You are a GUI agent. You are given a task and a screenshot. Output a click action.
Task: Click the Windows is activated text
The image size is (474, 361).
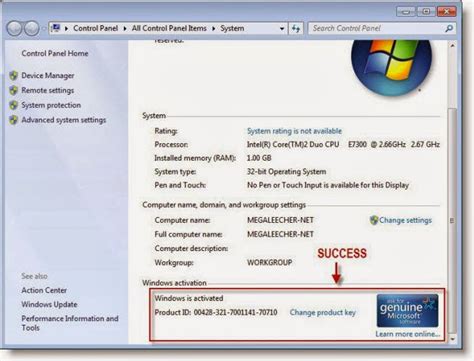click(x=189, y=298)
